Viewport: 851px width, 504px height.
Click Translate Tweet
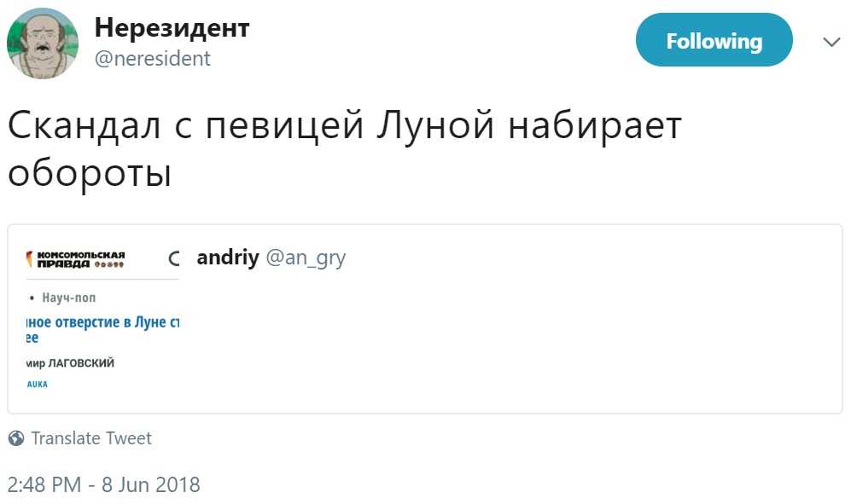coord(91,439)
